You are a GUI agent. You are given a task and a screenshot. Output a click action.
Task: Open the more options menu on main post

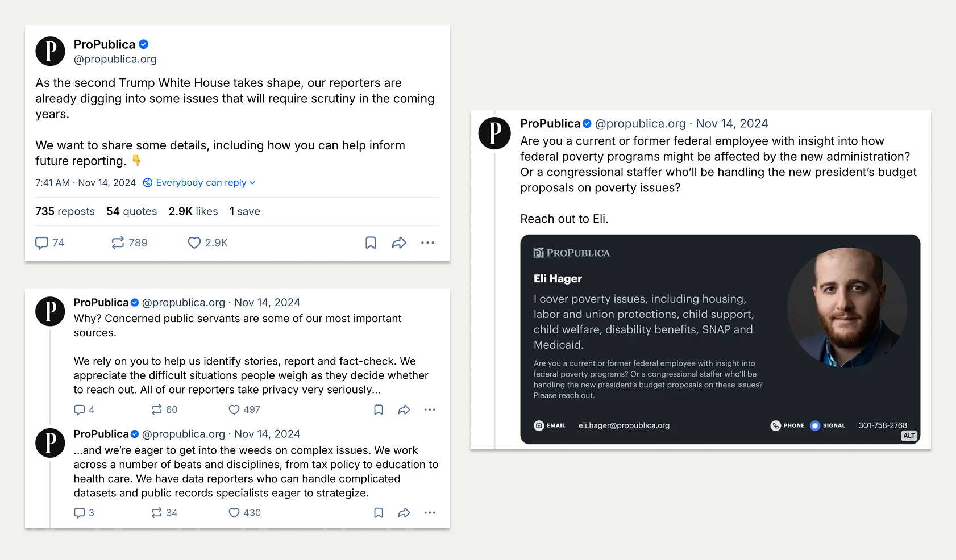[x=427, y=243]
